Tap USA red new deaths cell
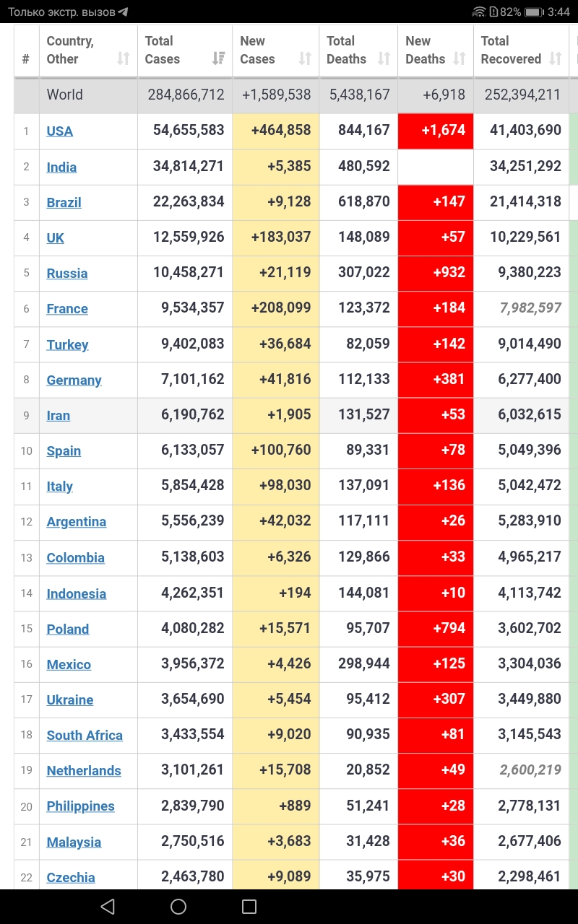The width and height of the screenshot is (578, 924). pyautogui.click(x=436, y=131)
